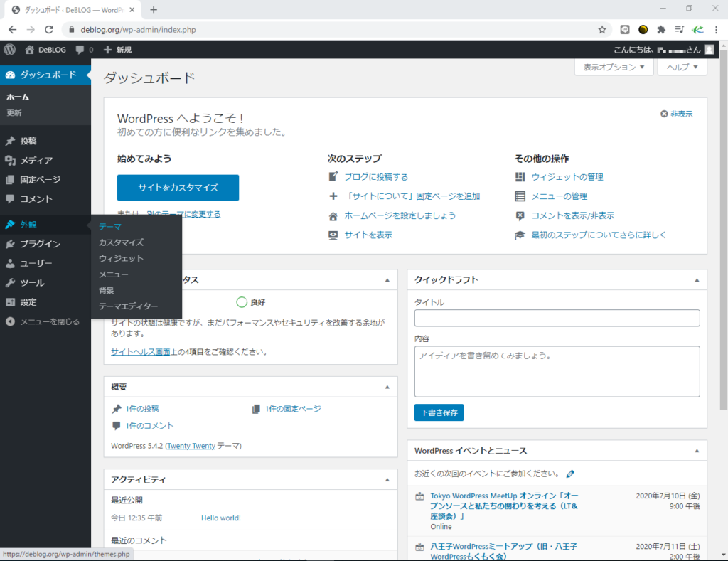
Task: Open the 1件のコメント link
Action: coord(149,426)
